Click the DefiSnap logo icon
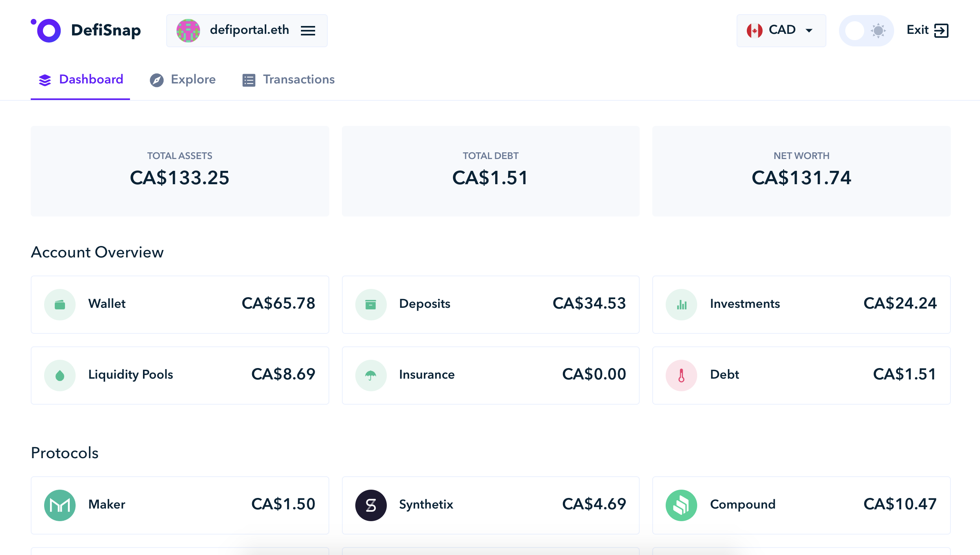Image resolution: width=980 pixels, height=555 pixels. [x=46, y=30]
